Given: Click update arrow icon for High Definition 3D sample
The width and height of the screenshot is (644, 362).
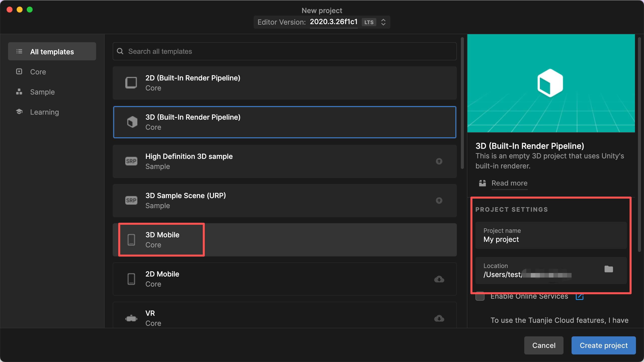Looking at the screenshot, I should pyautogui.click(x=439, y=161).
